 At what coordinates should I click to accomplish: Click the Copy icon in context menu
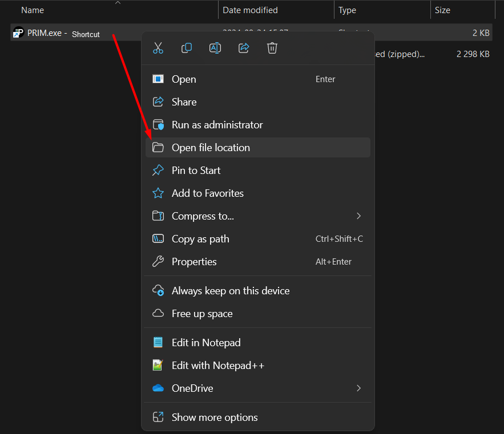187,48
